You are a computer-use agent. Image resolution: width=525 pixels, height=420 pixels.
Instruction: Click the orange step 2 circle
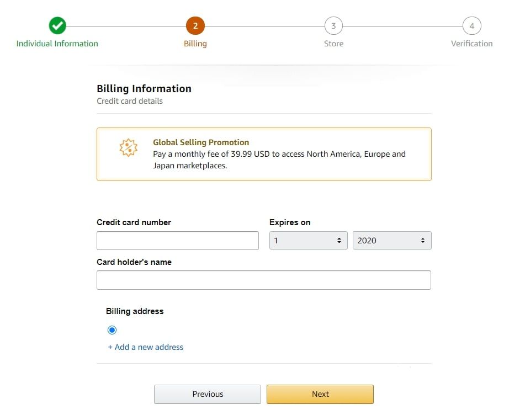[195, 25]
